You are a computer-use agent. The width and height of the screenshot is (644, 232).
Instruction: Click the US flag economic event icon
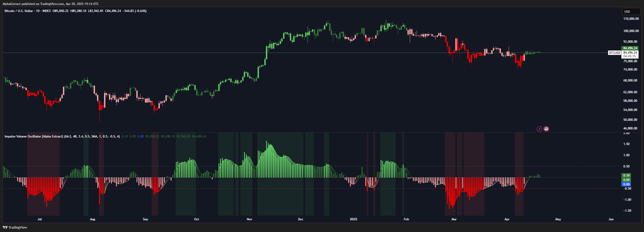(x=546, y=129)
